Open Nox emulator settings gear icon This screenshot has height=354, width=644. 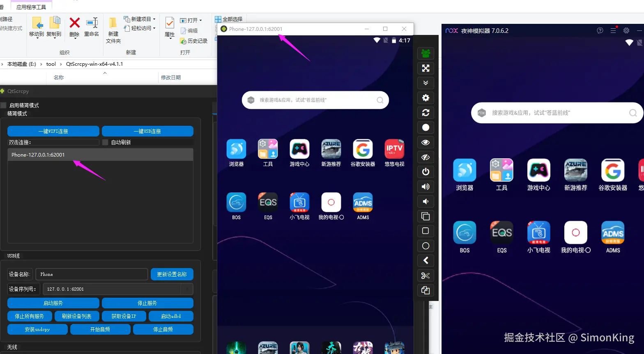tap(626, 30)
